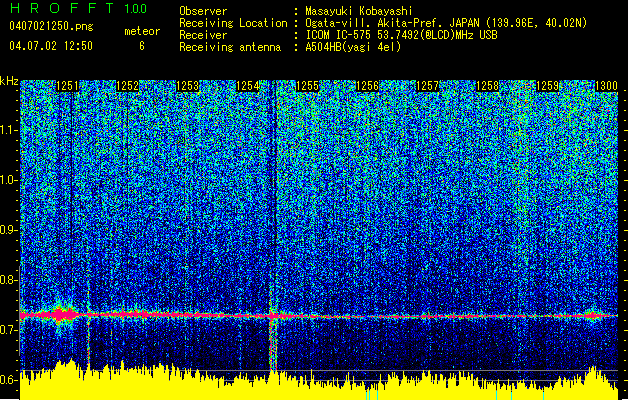Select observer name Masayuki Kobayashi
The width and height of the screenshot is (629, 400).
(x=359, y=11)
